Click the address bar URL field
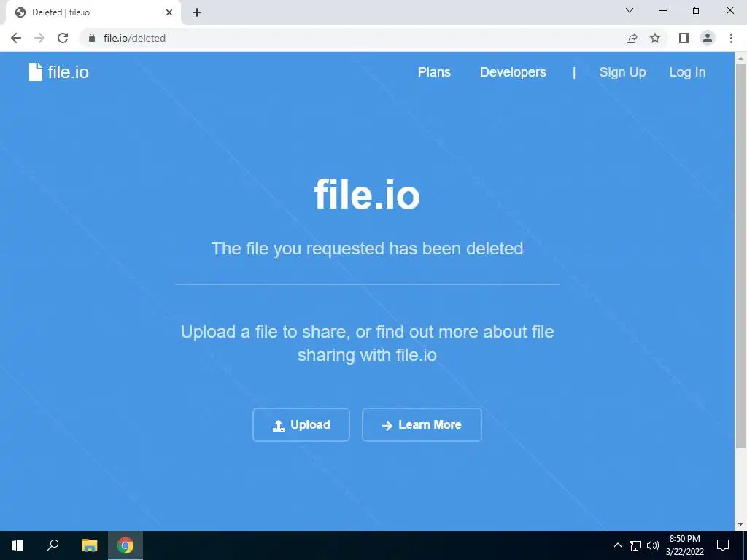 pyautogui.click(x=352, y=38)
